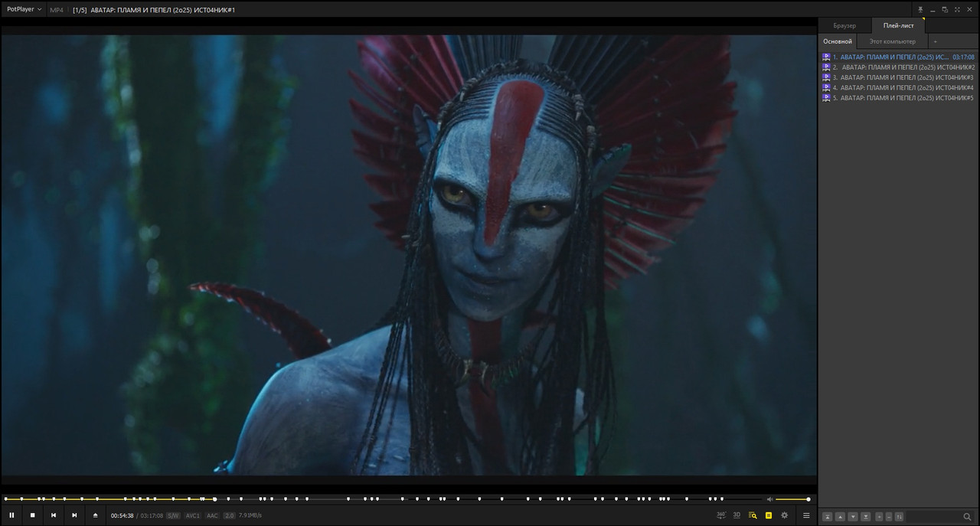This screenshot has width=980, height=526.
Task: Pin the player window on top
Action: [x=920, y=9]
